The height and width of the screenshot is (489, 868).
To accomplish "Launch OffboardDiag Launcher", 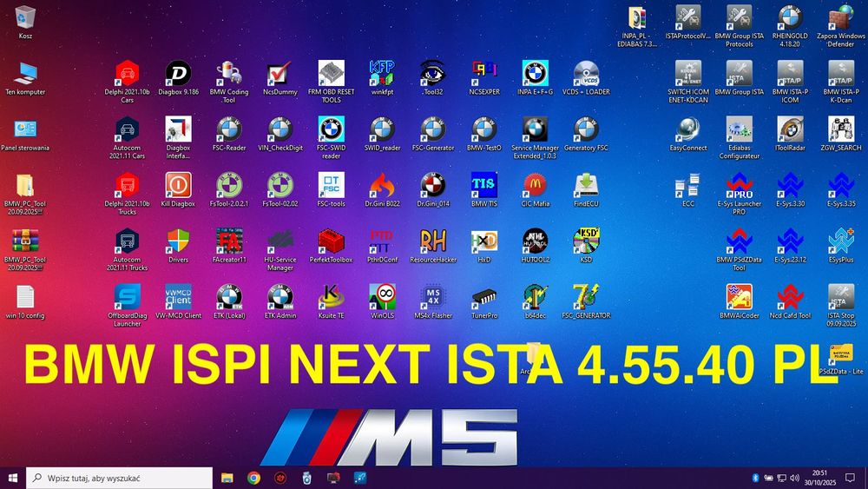I will (128, 297).
